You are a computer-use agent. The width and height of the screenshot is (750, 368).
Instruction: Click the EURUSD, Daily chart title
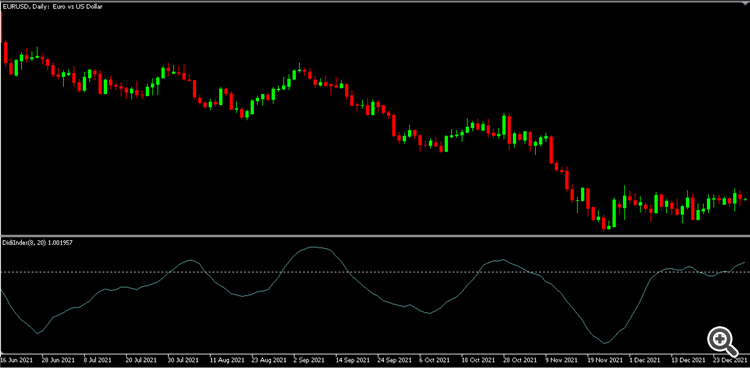coord(53,6)
